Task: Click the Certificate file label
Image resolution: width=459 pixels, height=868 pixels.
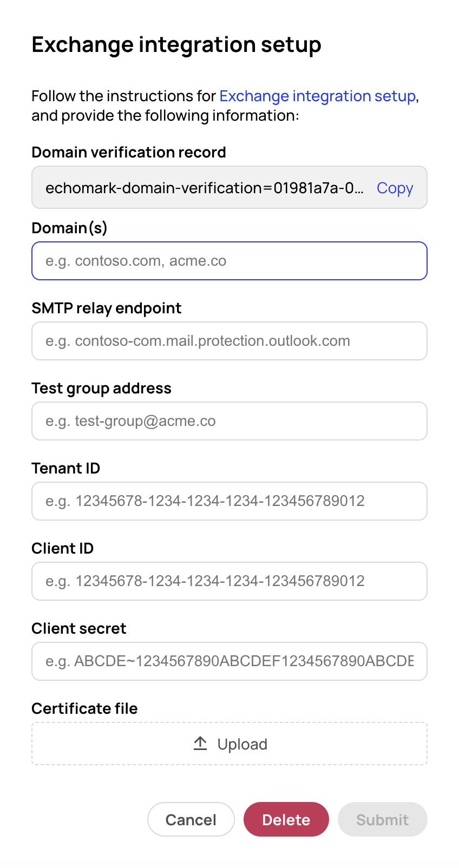Action: pos(84,708)
